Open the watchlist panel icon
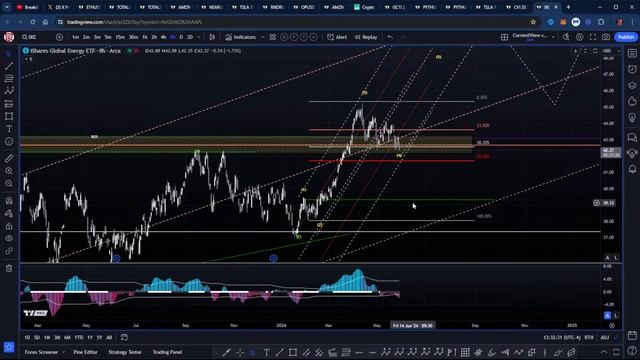 [632, 53]
